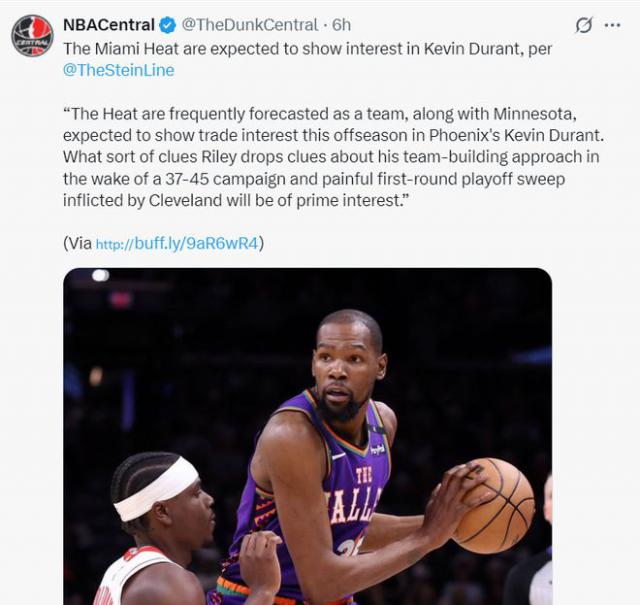Open the more options ellipsis menu
Viewport: 640px width, 605px height.
[613, 25]
